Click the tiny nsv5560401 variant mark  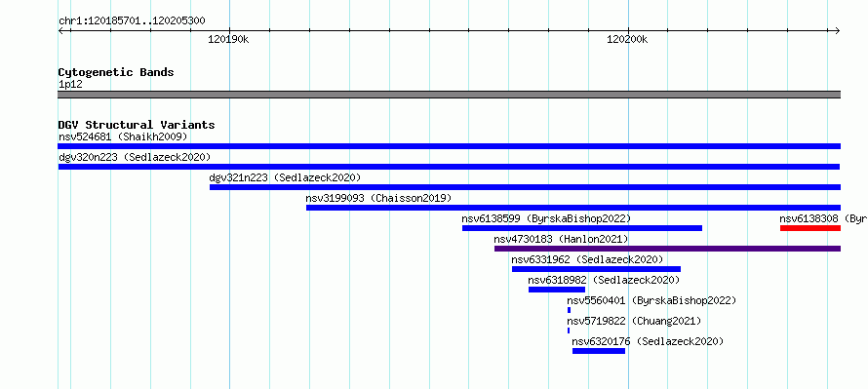tap(569, 310)
